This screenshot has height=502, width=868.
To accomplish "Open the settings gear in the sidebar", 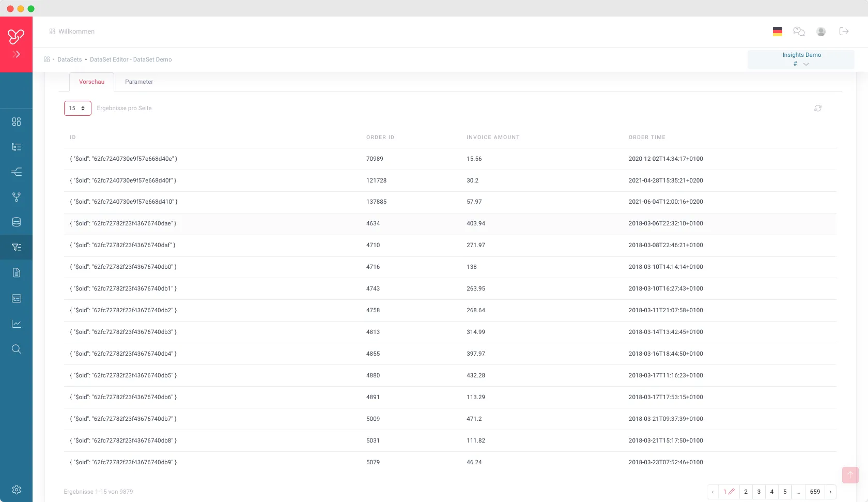I will point(17,490).
